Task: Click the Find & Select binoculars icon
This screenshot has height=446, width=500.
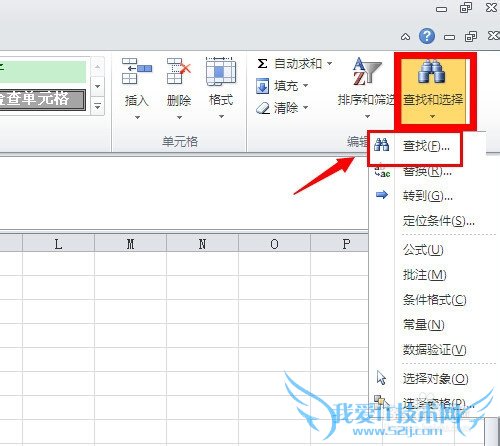Action: click(431, 71)
